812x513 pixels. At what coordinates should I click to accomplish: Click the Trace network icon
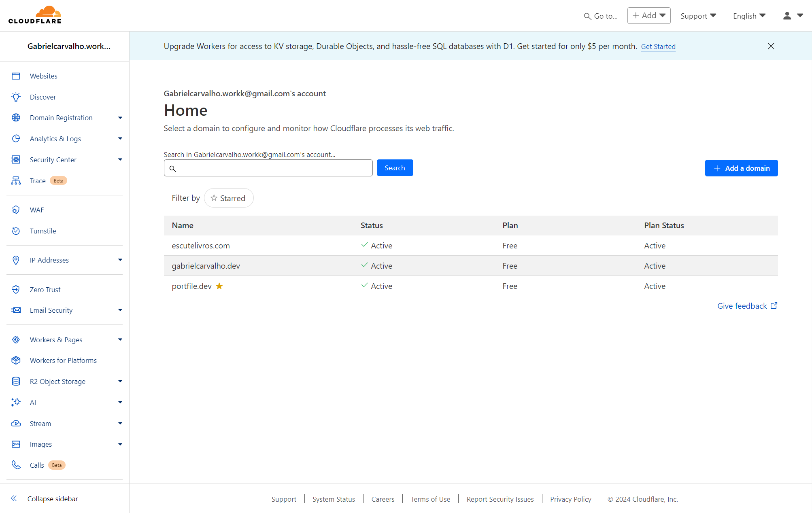tap(16, 181)
